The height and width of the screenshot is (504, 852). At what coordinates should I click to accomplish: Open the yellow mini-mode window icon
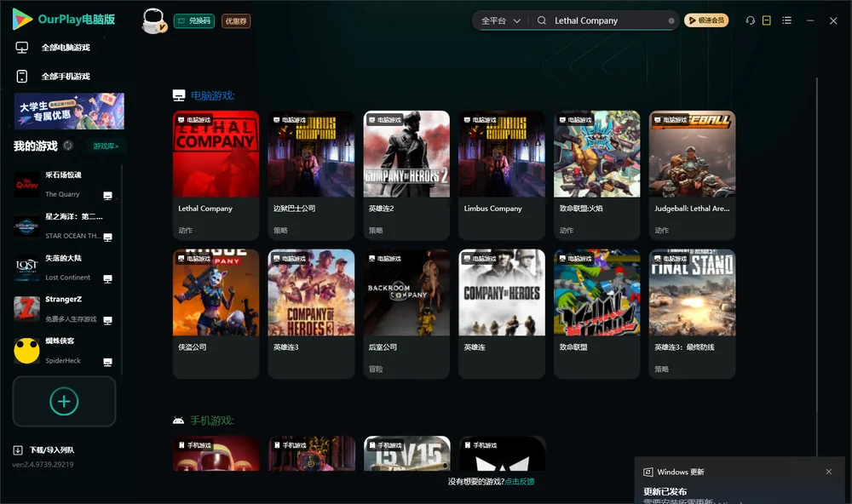click(767, 20)
